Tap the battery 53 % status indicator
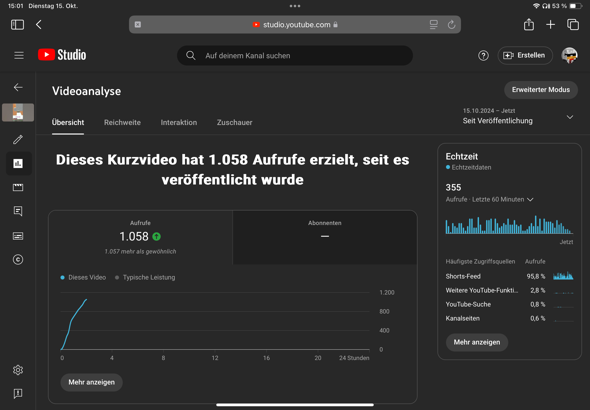 point(567,6)
